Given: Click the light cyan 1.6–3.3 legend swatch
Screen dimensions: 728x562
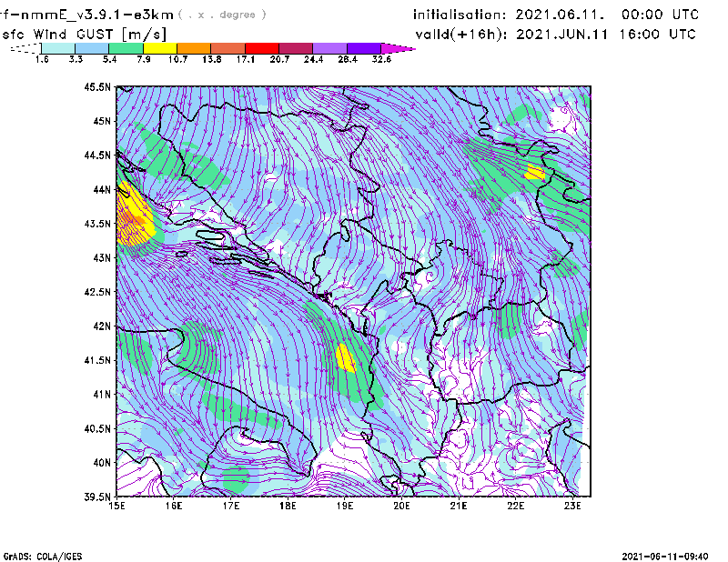Looking at the screenshot, I should (58, 48).
